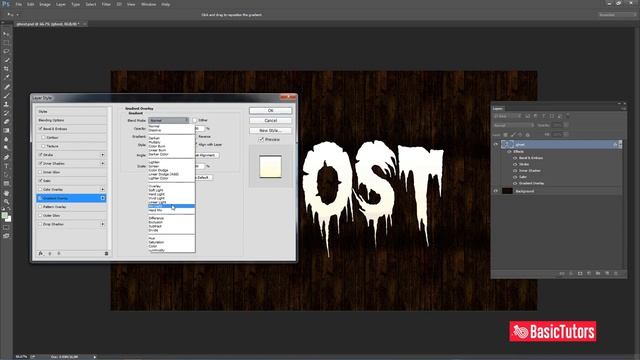Collapse effects arrow on ghost layer
Viewport: 640px width, 360px height.
tap(620, 144)
